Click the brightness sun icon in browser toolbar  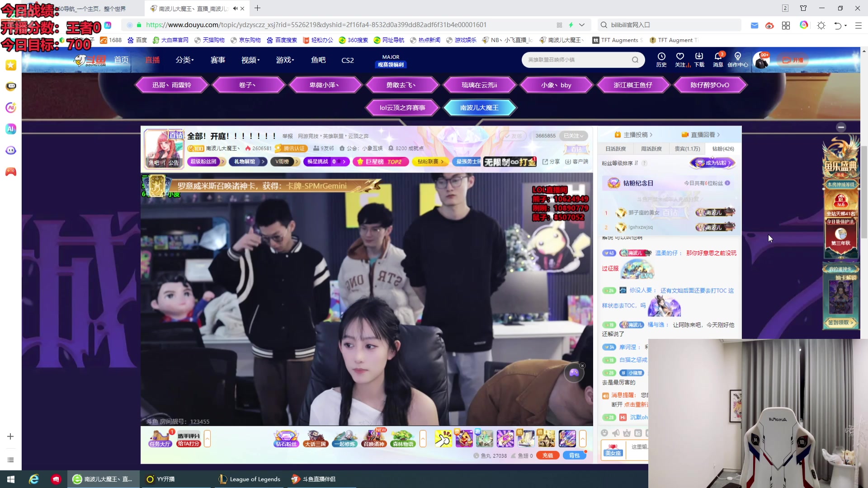coord(821,25)
